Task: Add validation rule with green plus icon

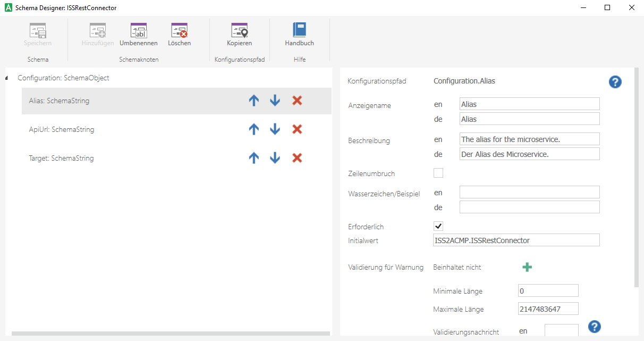Action: pyautogui.click(x=527, y=267)
